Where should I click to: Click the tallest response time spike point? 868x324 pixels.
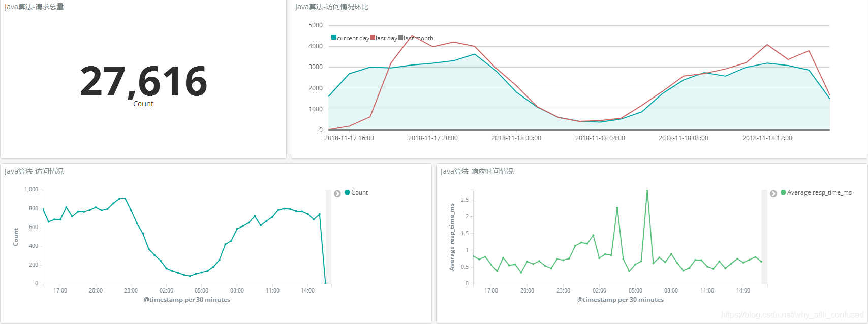tap(647, 190)
